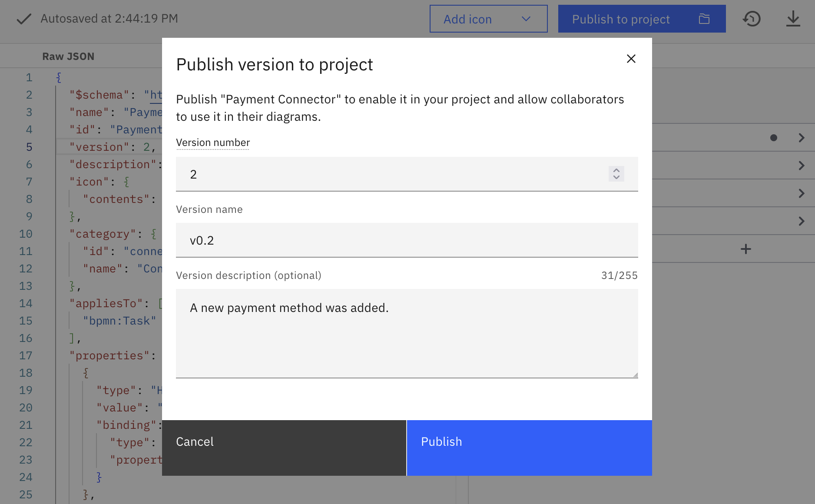Expand the topmost chevron in the right panel
Viewport: 815px width, 504px height.
[802, 138]
